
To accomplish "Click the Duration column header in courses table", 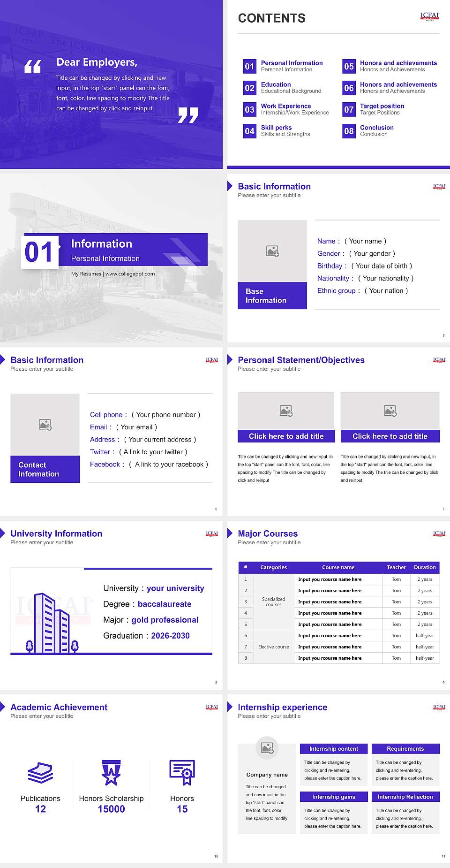I will click(x=425, y=567).
